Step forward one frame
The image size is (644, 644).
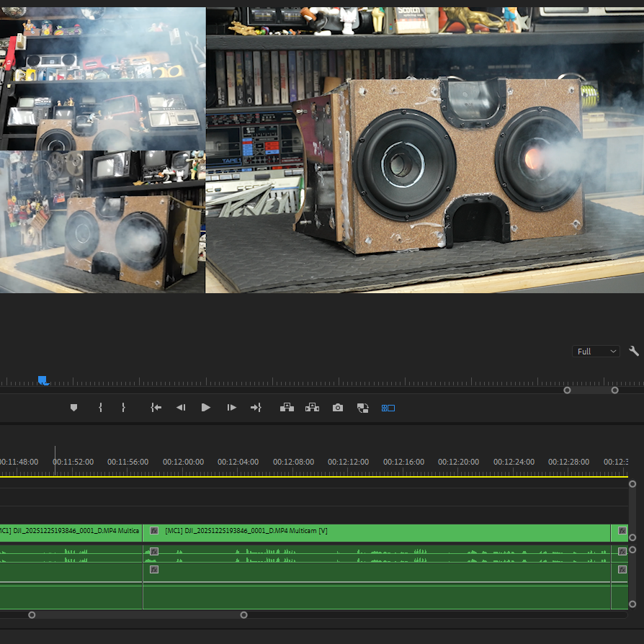[231, 408]
